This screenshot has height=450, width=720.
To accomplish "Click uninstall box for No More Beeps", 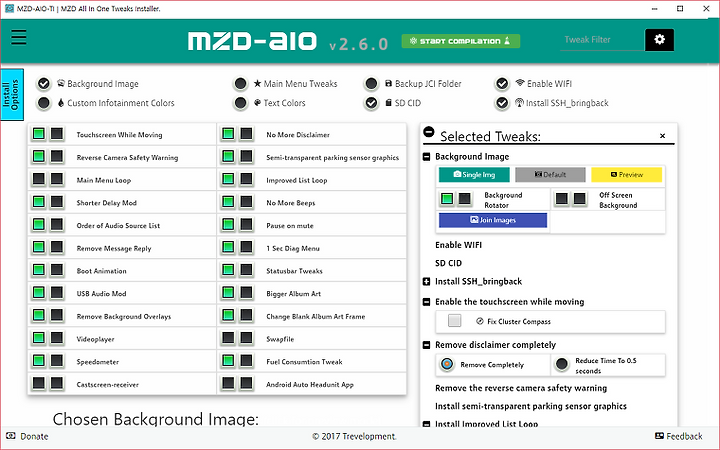I will pos(247,202).
